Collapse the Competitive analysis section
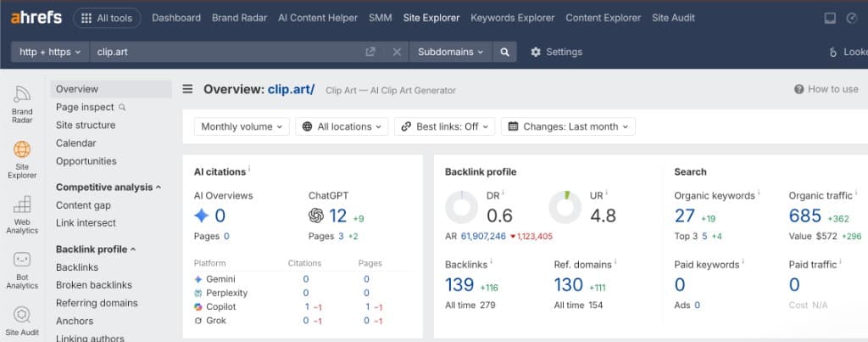The height and width of the screenshot is (342, 868). (x=108, y=188)
